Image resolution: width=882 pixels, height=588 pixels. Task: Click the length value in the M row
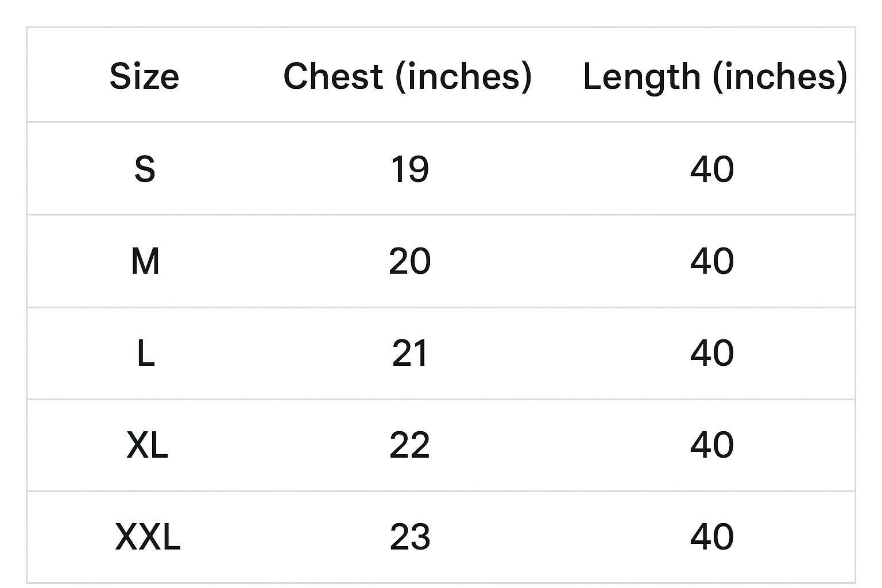point(712,261)
